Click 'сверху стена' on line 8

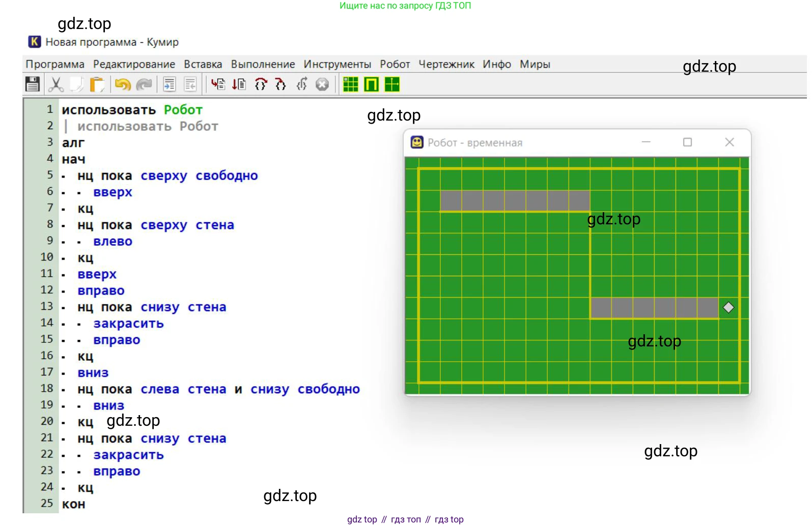[187, 225]
